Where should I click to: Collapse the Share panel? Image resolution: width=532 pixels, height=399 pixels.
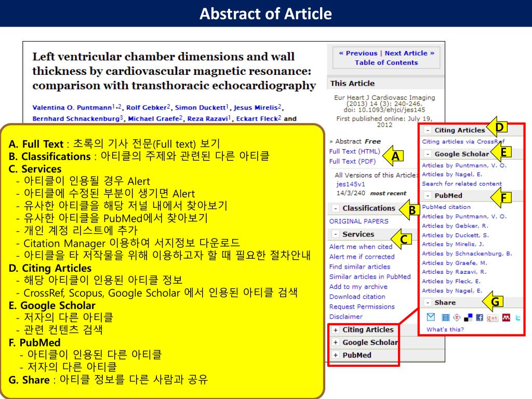(x=428, y=303)
